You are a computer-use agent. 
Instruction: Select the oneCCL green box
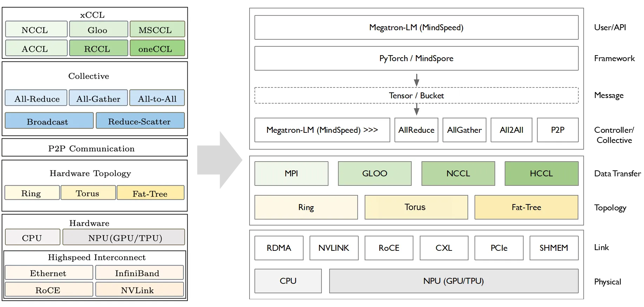(157, 48)
